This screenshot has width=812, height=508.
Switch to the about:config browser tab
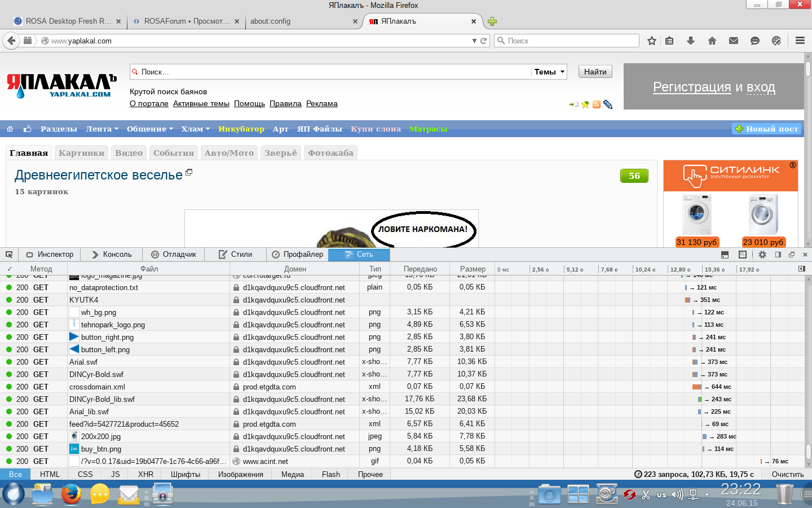304,21
